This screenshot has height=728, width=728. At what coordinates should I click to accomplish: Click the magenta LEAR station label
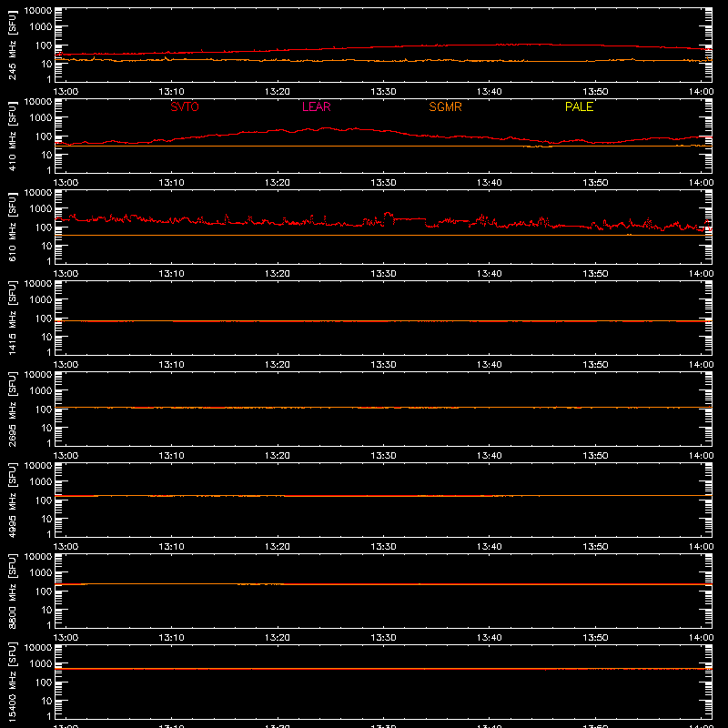316,106
